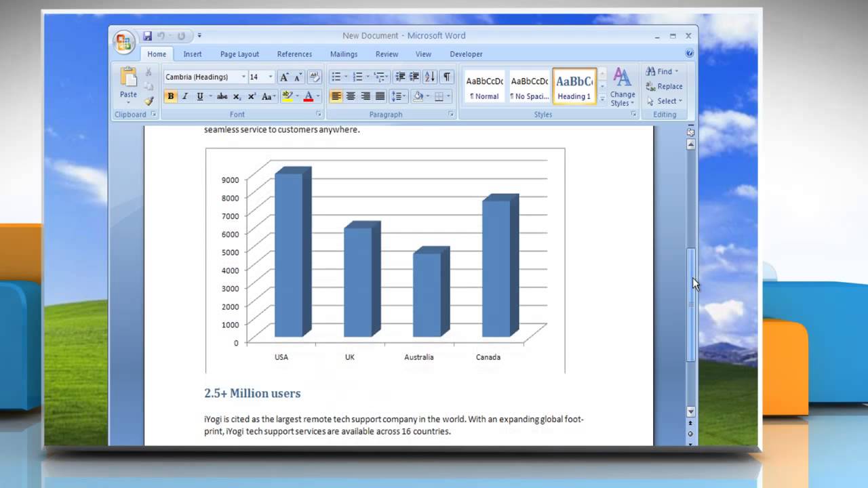This screenshot has height=488, width=868.
Task: Toggle show paragraph marks
Action: [x=446, y=77]
